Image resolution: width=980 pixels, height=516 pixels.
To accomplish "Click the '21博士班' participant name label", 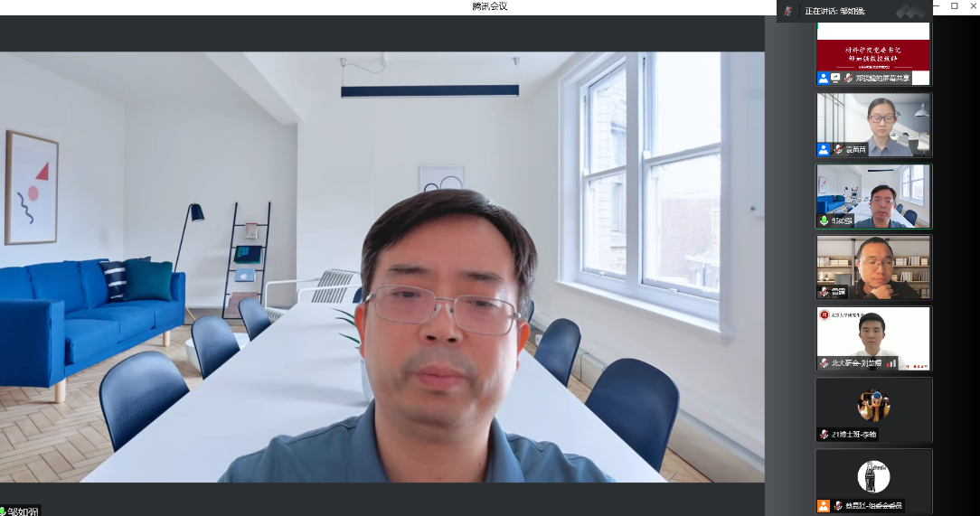I will [853, 434].
